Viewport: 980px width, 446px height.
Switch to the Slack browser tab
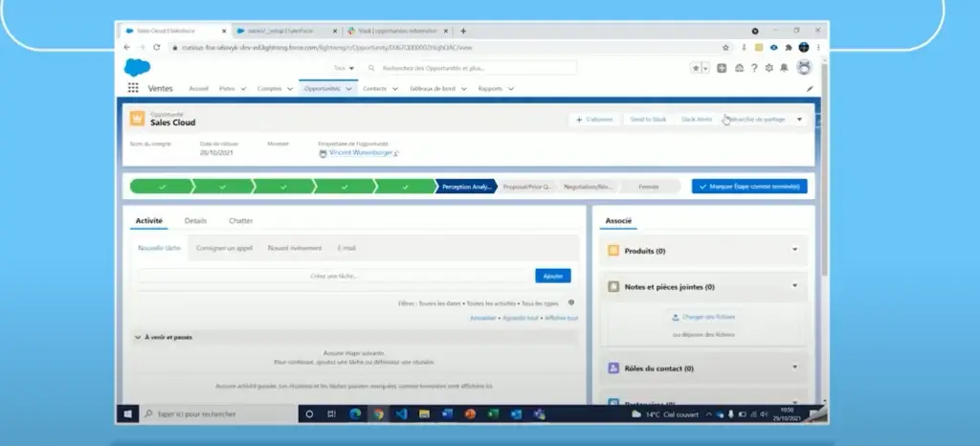click(x=398, y=31)
